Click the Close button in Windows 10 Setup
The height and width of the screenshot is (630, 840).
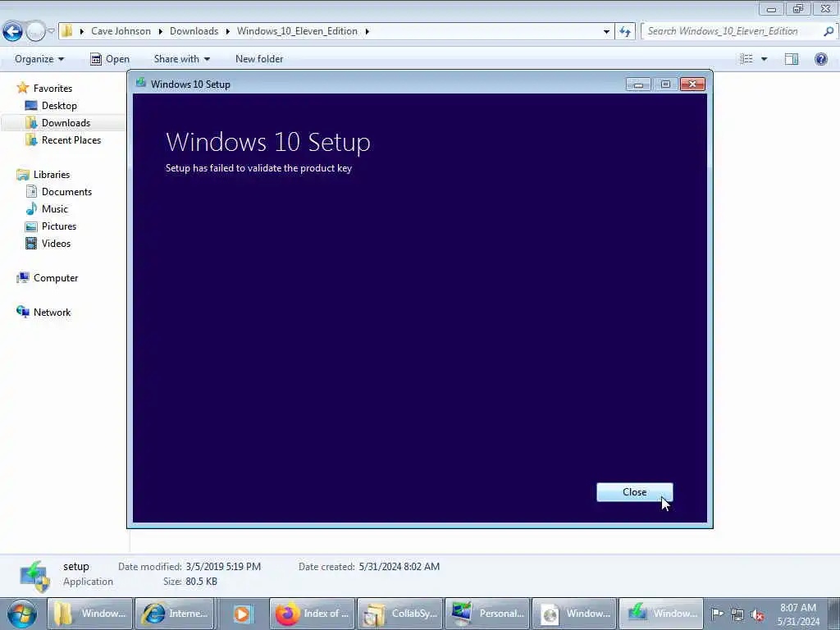point(634,492)
